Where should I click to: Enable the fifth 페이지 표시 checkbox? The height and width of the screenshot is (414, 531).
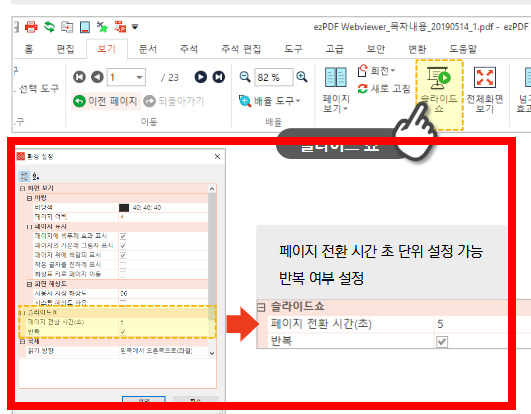tap(123, 274)
